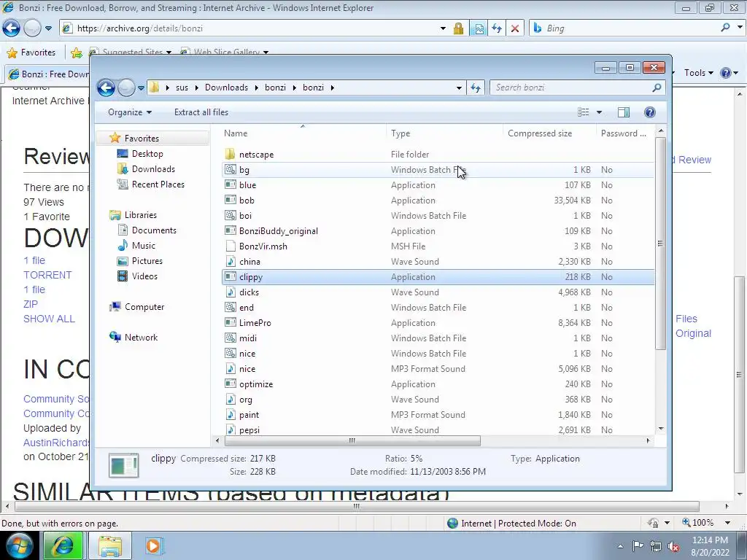Viewport: 747px width, 560px height.
Task: Select Libraries in the navigation pane
Action: [141, 215]
